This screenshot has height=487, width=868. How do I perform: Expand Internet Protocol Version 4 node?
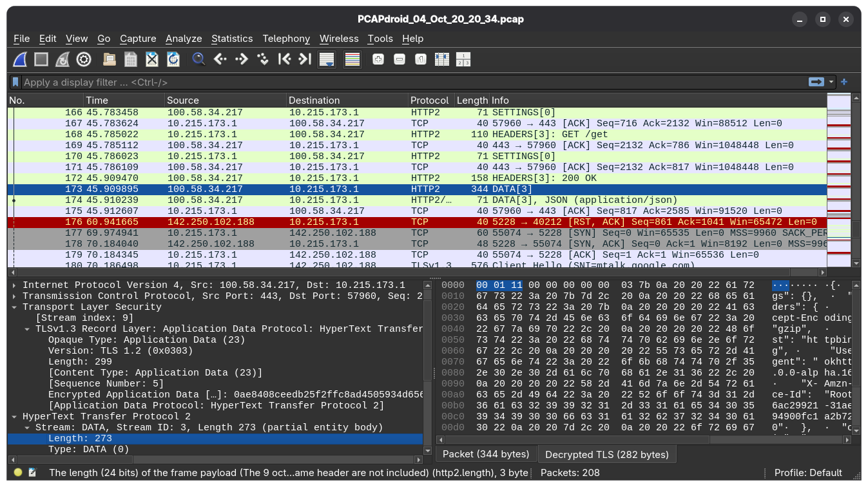(15, 285)
